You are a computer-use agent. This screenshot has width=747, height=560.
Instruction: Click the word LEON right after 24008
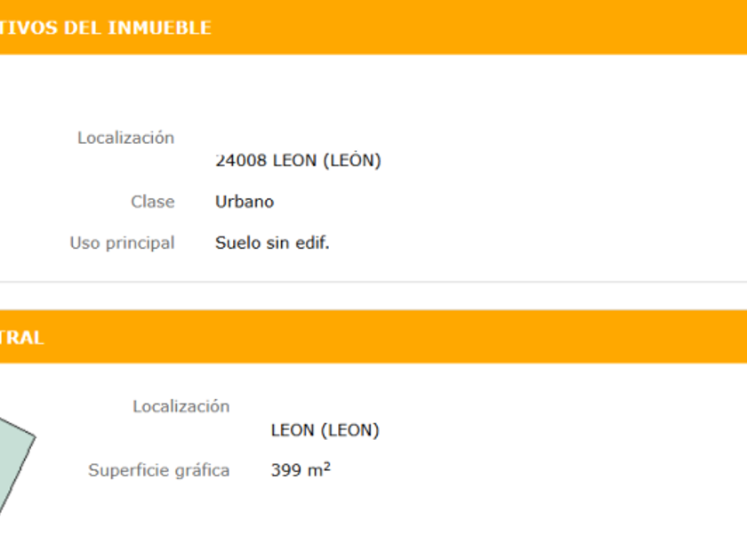293,161
